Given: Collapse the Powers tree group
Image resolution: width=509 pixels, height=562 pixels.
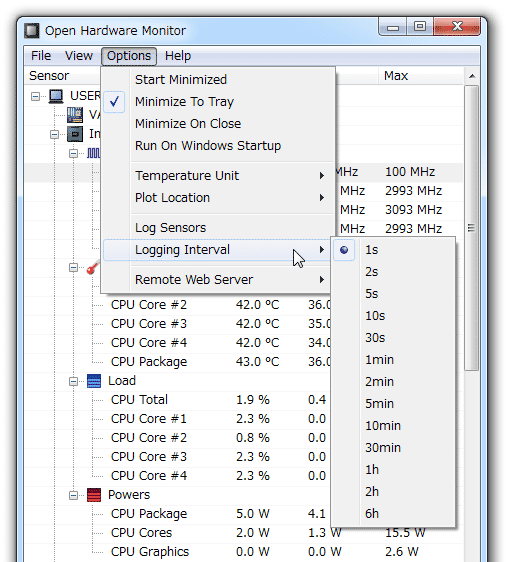Looking at the screenshot, I should (73, 495).
